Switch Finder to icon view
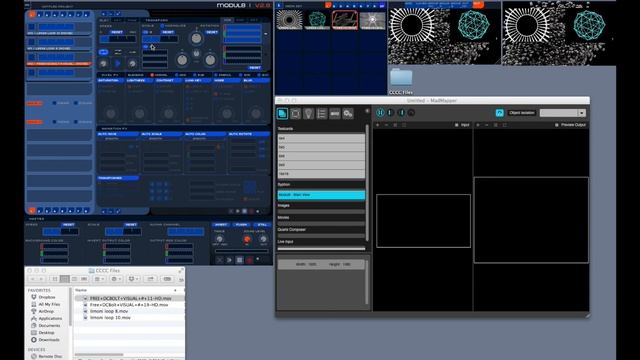 pyautogui.click(x=55, y=279)
